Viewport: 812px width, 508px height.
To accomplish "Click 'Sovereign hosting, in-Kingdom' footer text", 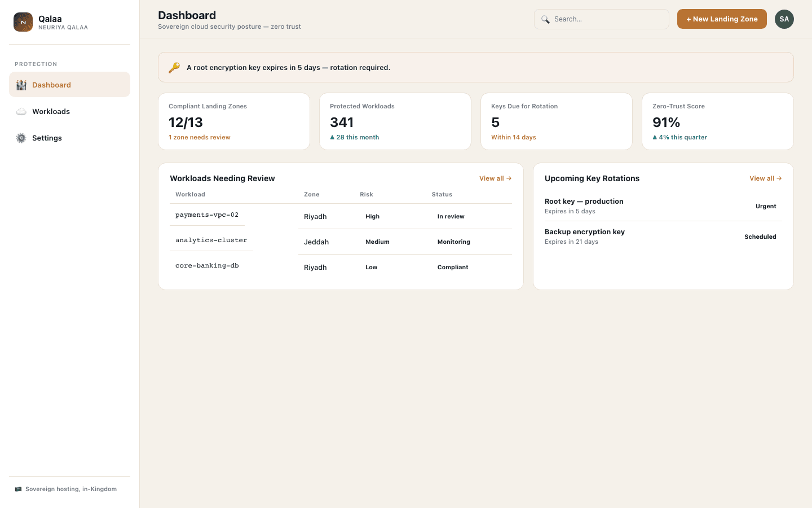I will [x=71, y=489].
